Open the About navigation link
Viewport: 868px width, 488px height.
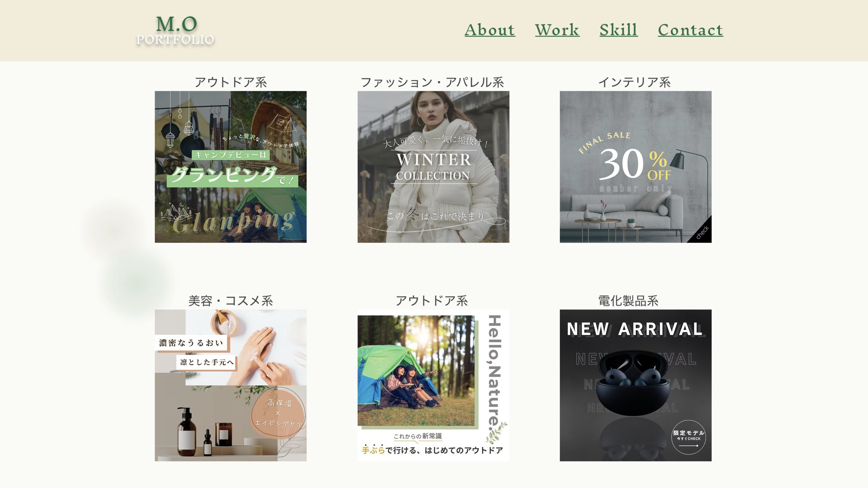490,30
